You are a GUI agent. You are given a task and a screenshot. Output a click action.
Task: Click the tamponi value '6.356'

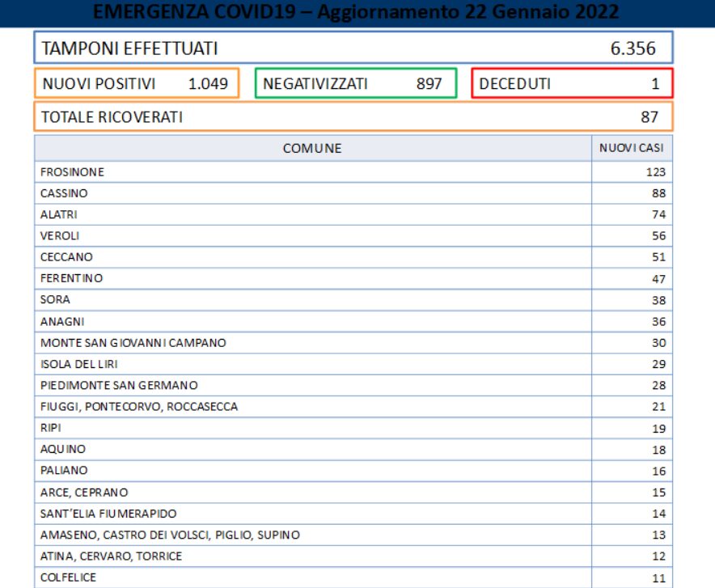(x=633, y=49)
